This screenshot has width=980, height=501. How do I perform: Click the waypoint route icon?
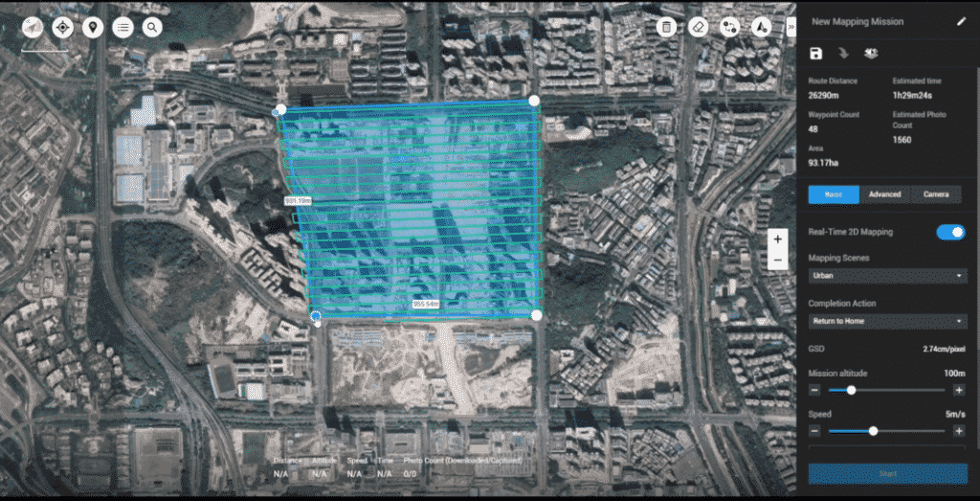coord(729,27)
